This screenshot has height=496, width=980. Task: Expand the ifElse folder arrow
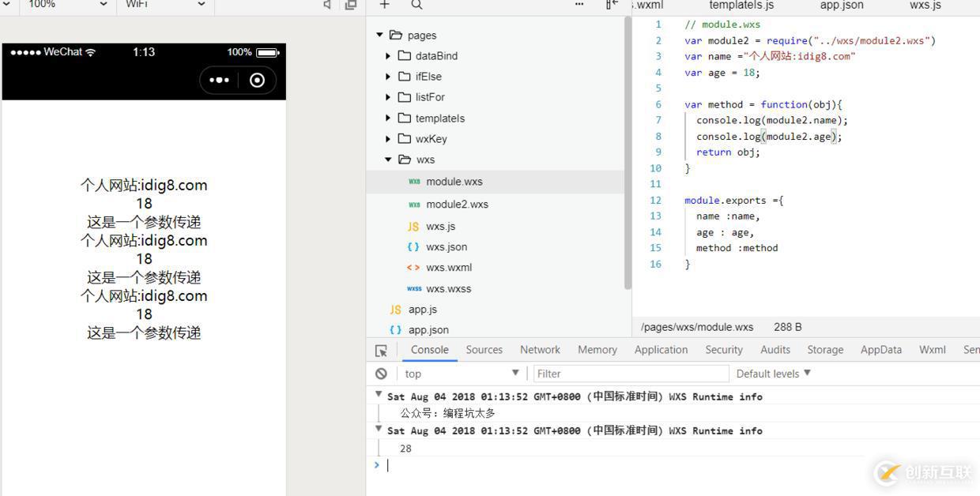point(388,77)
